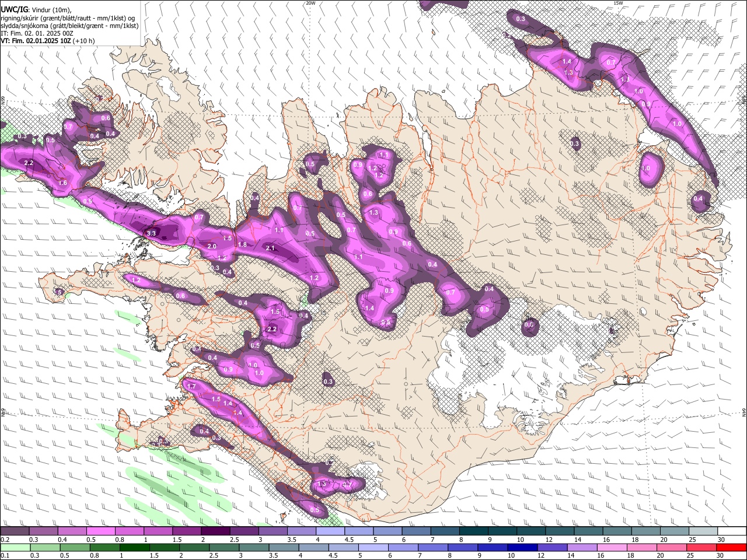Click the dark teal 9–10 swatch in upper legend
The image size is (747, 560).
coord(502,531)
